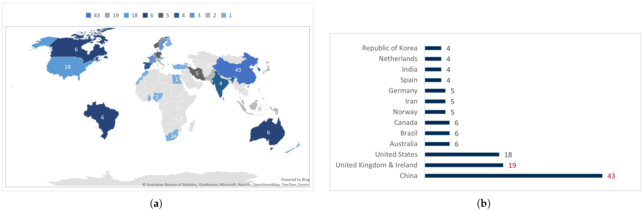Viewport: 644px width, 211px height.
Task: Click the dark navy legend swatch for 6
Action: [x=145, y=16]
